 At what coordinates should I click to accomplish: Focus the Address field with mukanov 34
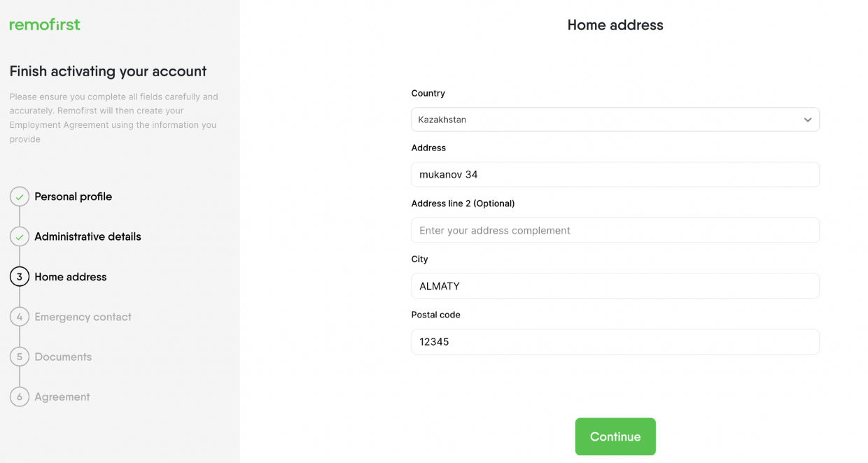(x=615, y=175)
